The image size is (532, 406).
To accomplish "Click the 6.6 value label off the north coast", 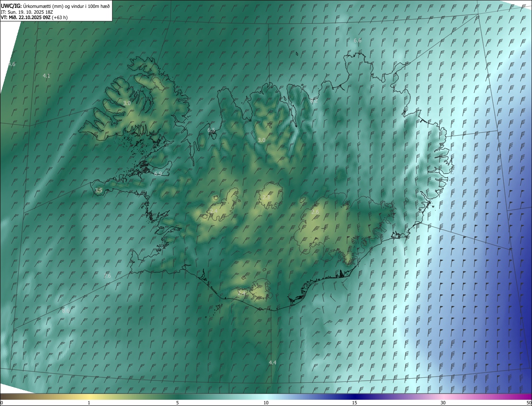I will [357, 40].
